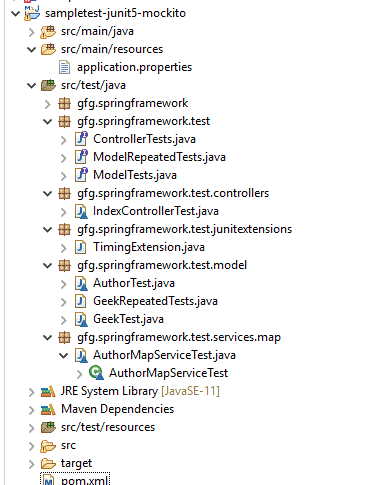Click the AuthorTest.java file icon
The width and height of the screenshot is (380, 485).
(x=81, y=284)
